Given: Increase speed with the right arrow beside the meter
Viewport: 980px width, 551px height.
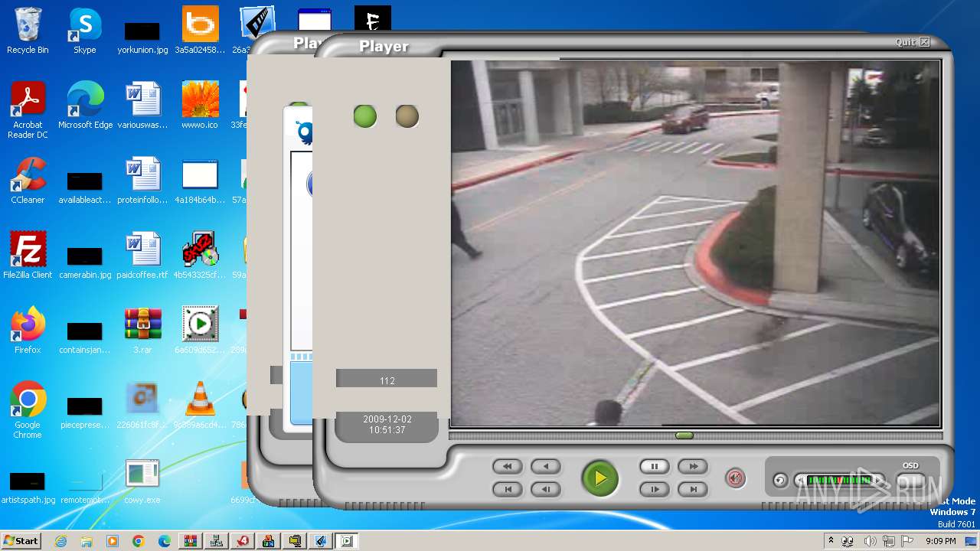Looking at the screenshot, I should [x=879, y=481].
